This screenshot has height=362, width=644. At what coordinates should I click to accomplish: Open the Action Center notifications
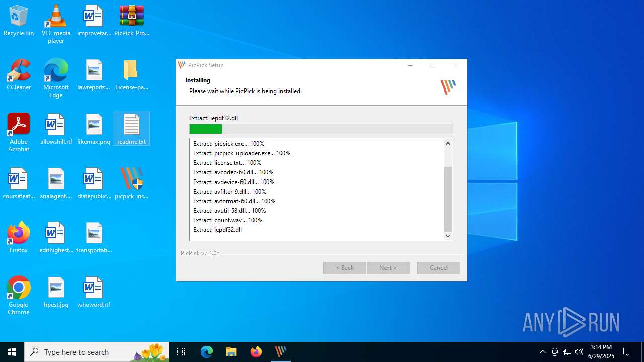pos(627,352)
